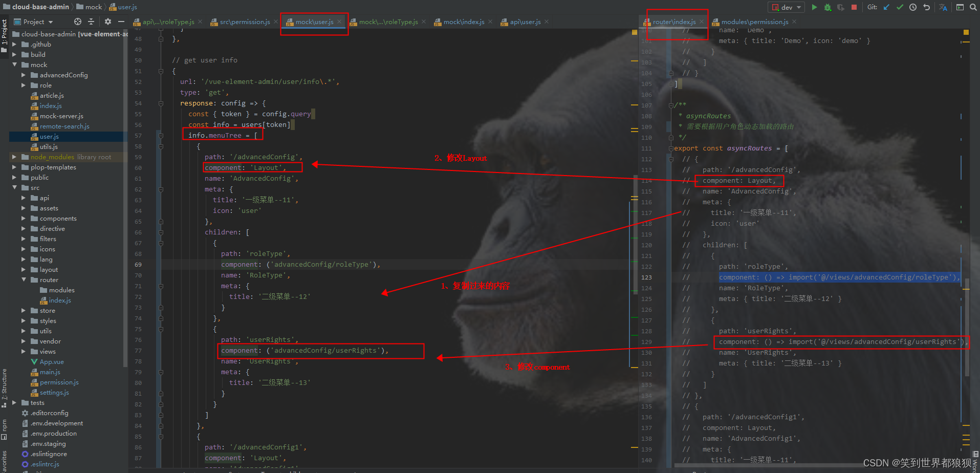
Task: Run dev with coverage via the shield icon
Action: click(x=840, y=7)
